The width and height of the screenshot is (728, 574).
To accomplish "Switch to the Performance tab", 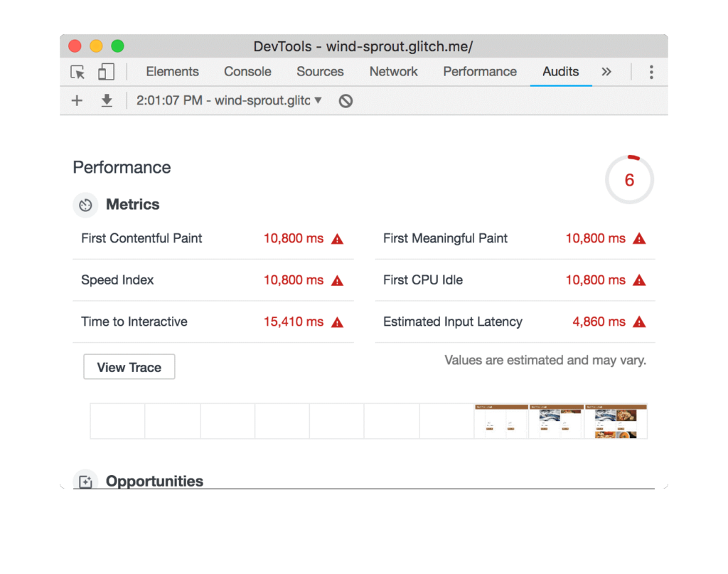I will tap(480, 72).
